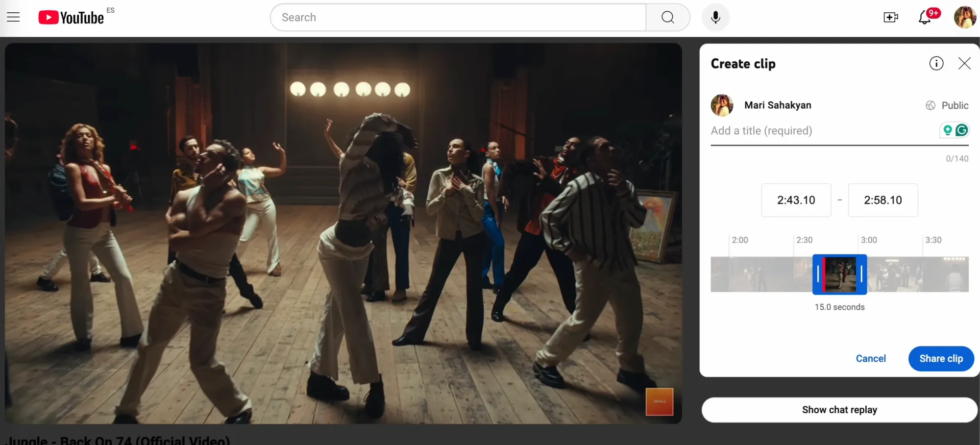Click the Jungle - Back On 74 title
The width and height of the screenshot is (980, 445).
click(x=115, y=440)
